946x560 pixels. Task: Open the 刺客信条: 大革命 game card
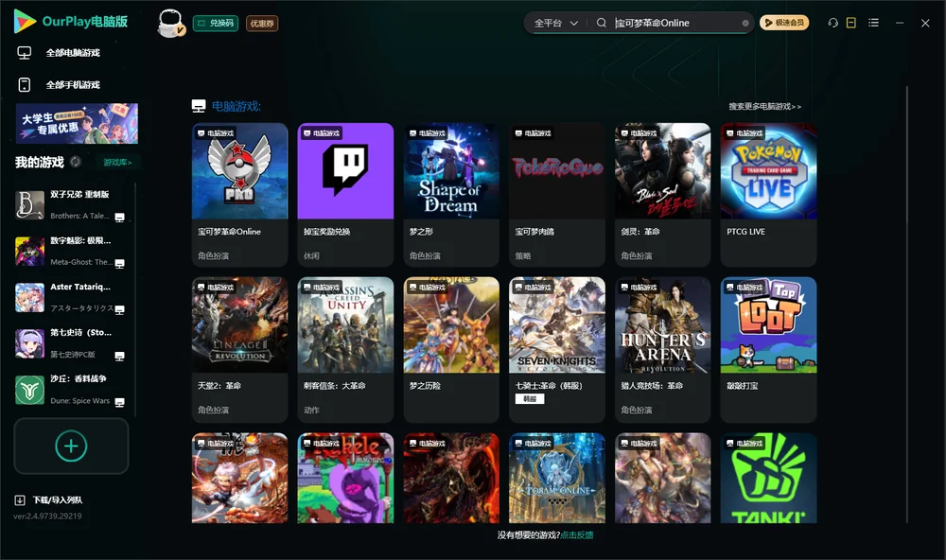click(x=345, y=349)
